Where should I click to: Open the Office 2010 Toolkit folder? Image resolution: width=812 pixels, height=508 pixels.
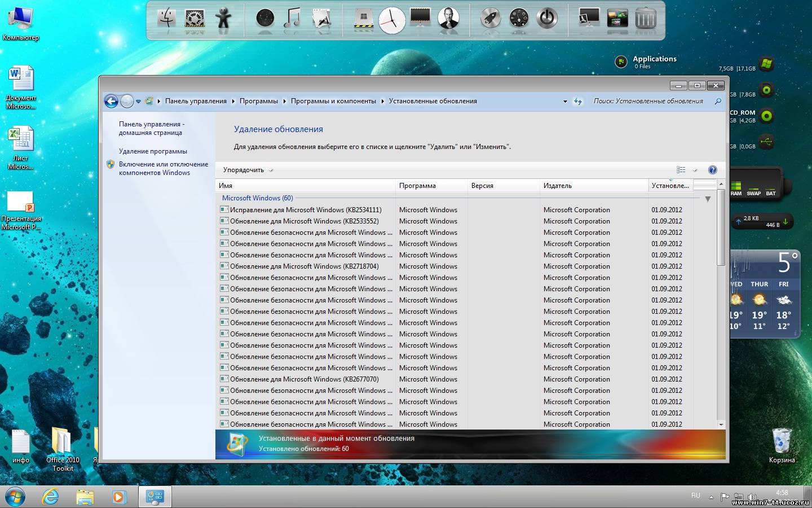[x=62, y=449]
